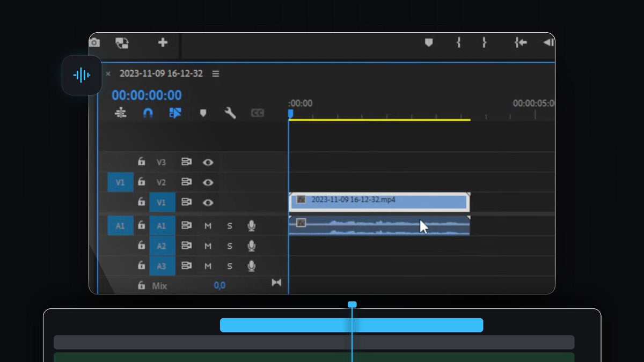Screen dimensions: 644x362
Task: Select the 2023-11-09 16-12-32 sequence tab
Action: tap(161, 73)
